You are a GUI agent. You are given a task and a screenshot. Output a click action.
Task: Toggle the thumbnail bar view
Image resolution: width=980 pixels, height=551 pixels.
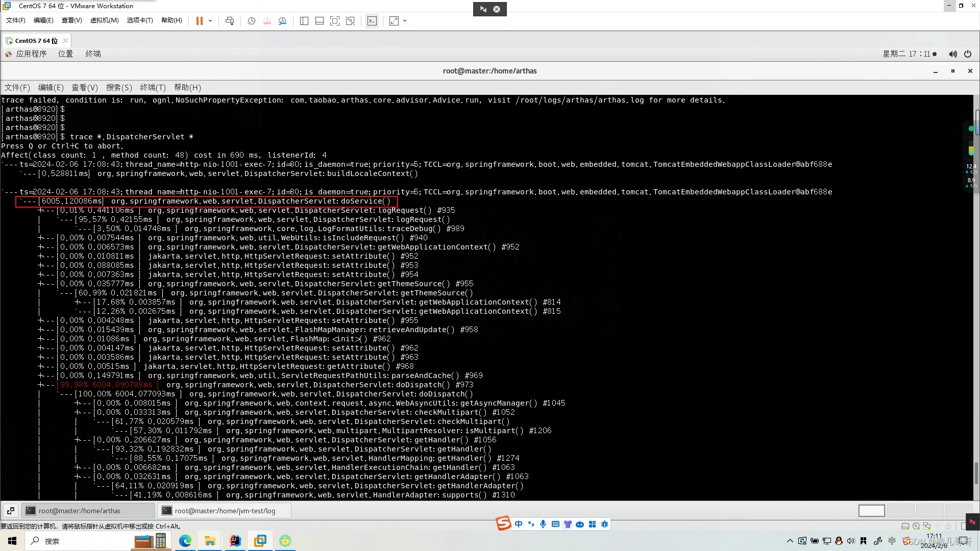(320, 21)
